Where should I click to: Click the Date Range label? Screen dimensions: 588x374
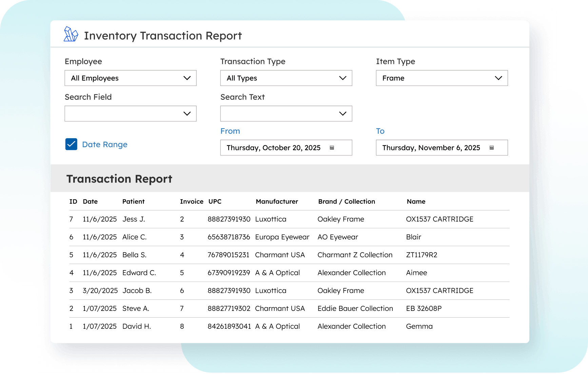(105, 145)
